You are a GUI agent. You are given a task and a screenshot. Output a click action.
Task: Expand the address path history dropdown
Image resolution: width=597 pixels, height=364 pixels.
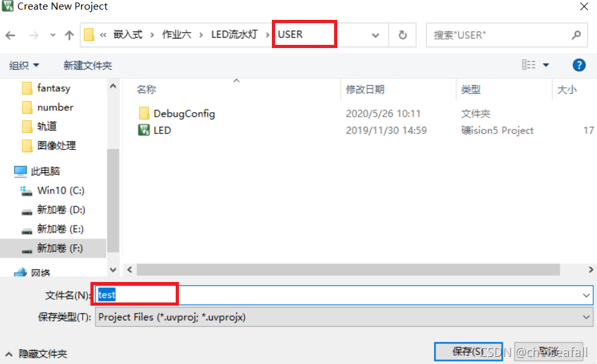point(375,35)
